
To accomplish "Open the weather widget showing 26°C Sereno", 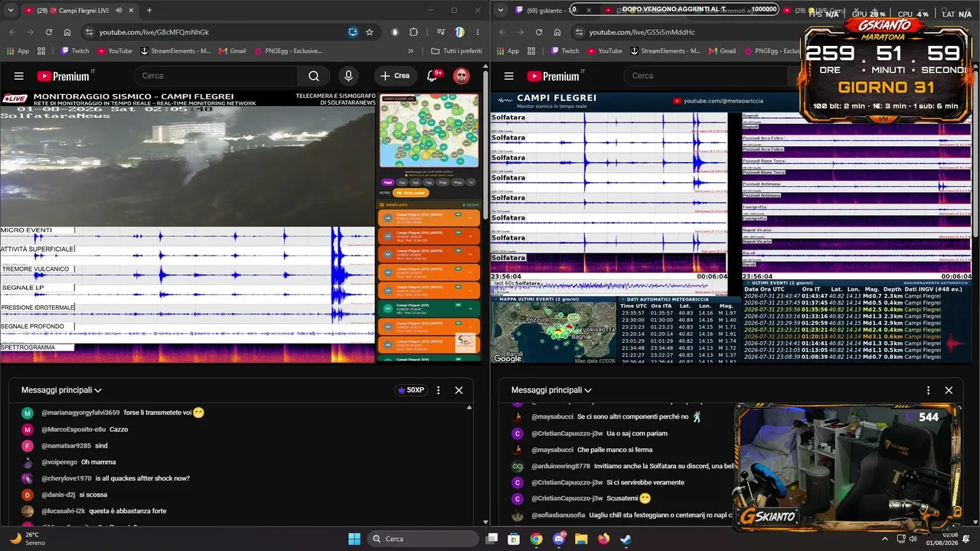I will [28, 539].
